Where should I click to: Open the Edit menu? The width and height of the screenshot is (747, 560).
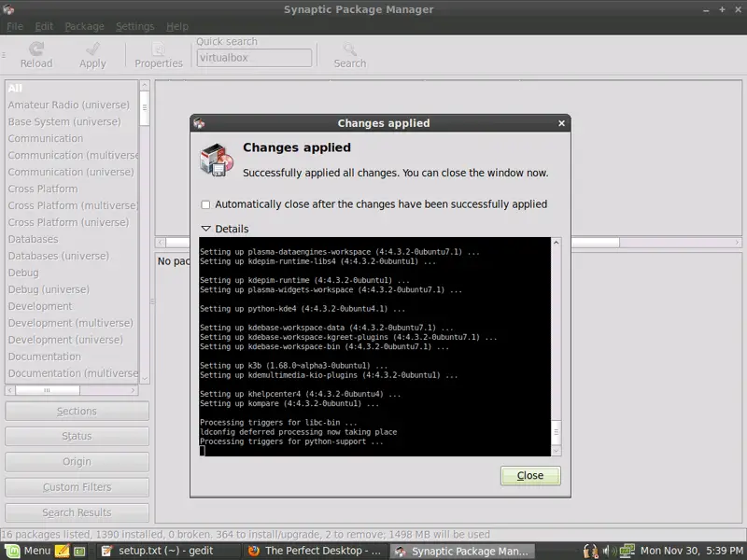(44, 26)
